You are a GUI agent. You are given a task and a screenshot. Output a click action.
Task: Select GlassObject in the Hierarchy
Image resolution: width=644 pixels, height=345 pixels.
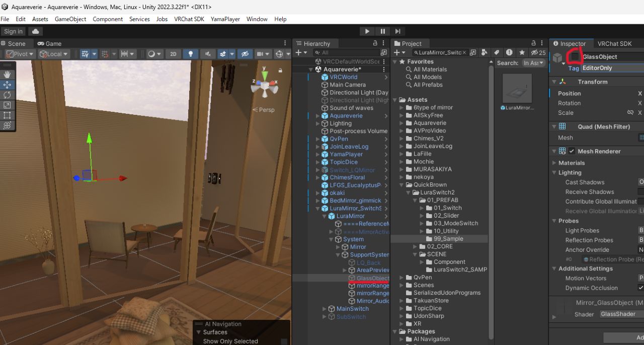[x=373, y=278]
